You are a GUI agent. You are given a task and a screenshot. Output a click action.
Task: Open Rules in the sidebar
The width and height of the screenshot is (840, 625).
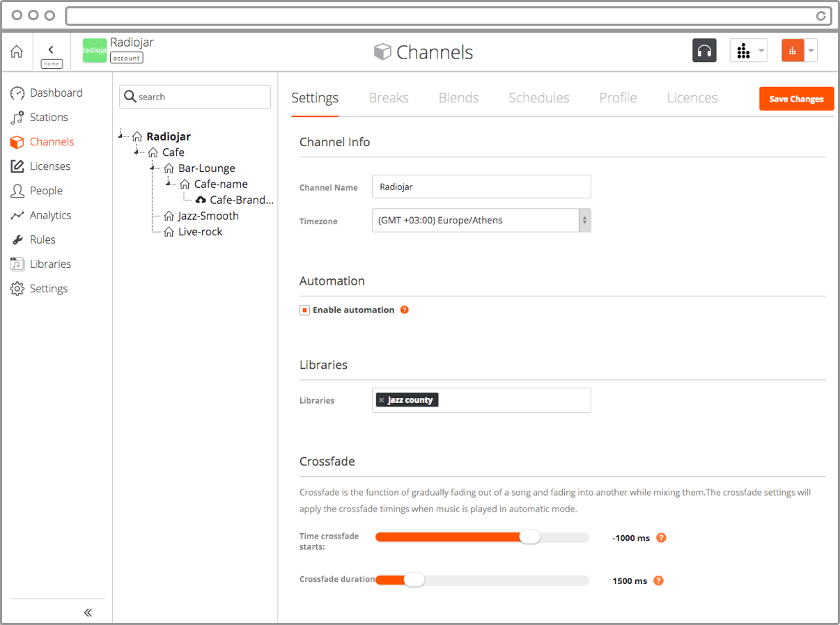(42, 239)
